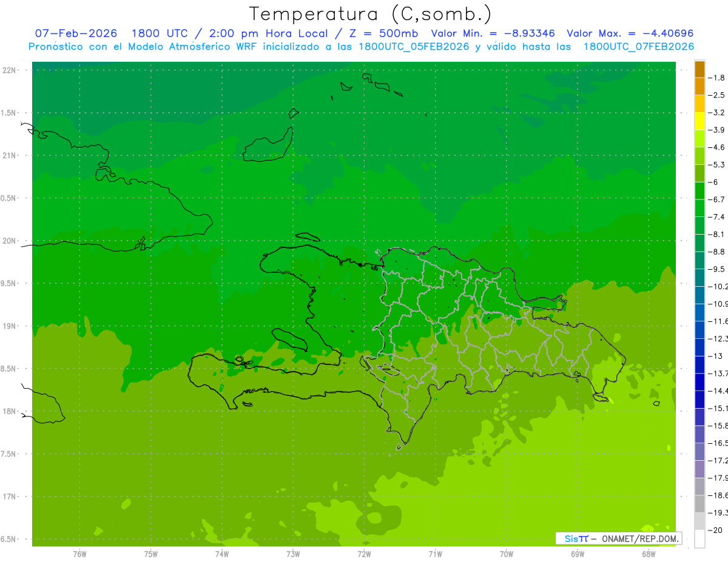Click the '21N' latitude label
The width and height of the screenshot is (728, 562).
click(x=10, y=156)
